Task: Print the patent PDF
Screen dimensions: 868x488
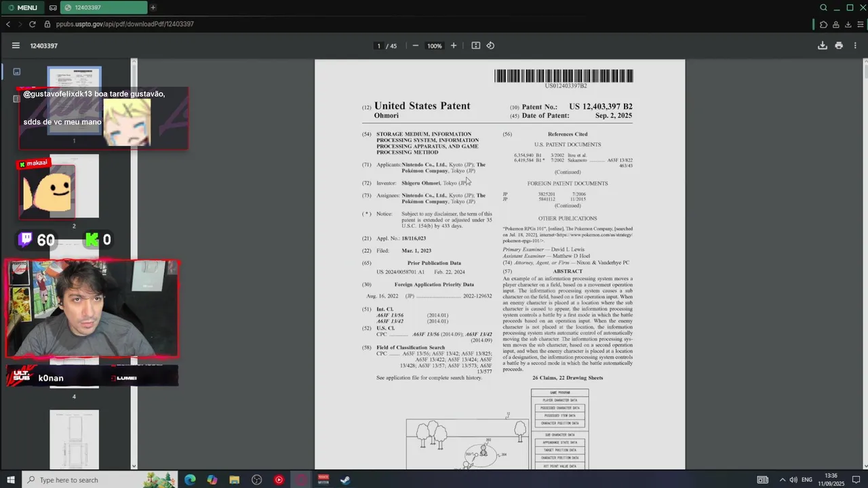Action: coord(839,45)
